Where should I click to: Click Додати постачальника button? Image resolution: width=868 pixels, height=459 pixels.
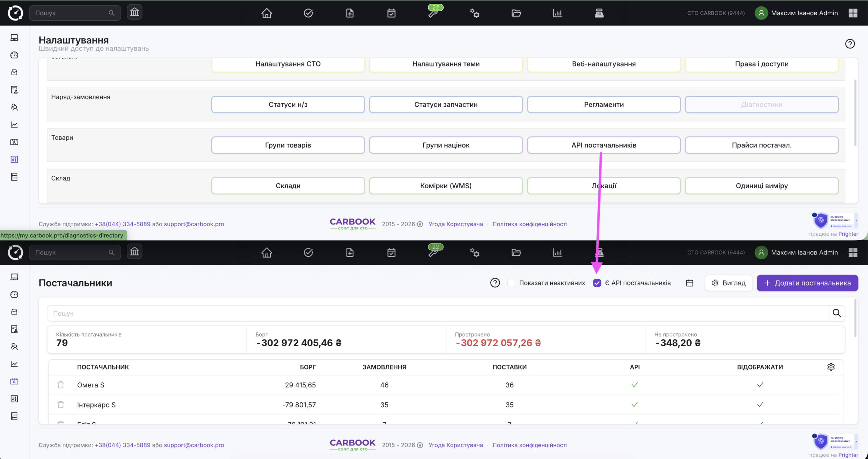point(807,283)
